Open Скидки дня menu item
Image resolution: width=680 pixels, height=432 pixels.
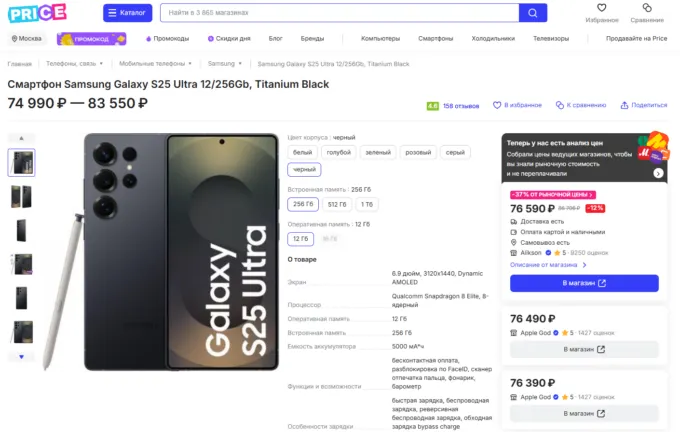click(229, 38)
